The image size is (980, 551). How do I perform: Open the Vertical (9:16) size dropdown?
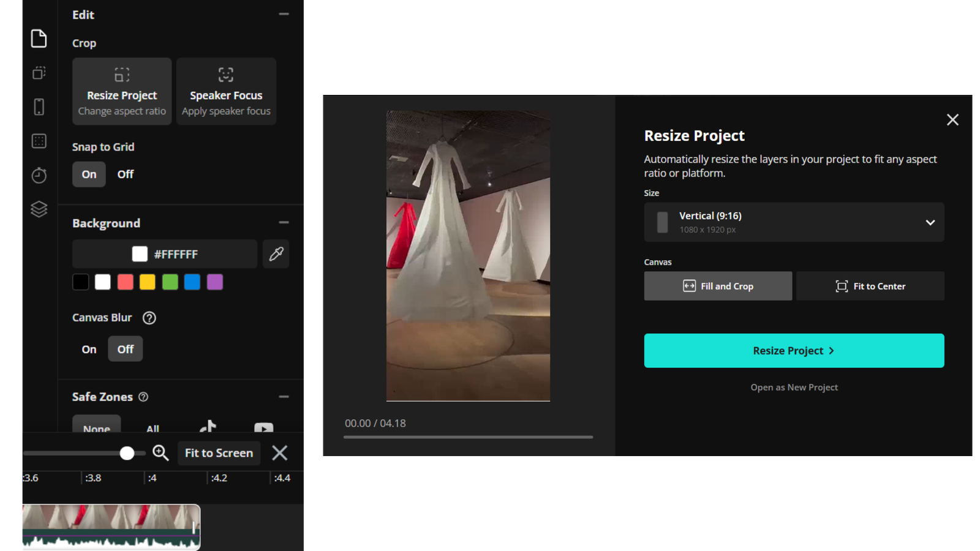[794, 222]
